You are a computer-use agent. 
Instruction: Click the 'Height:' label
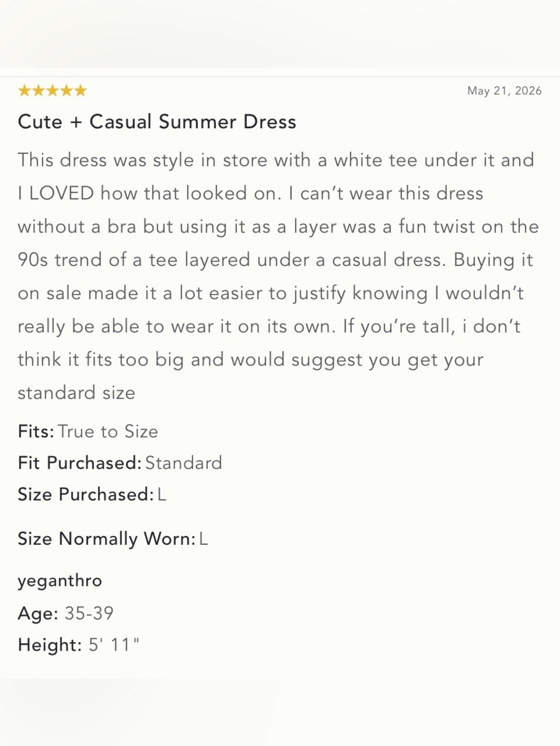50,644
